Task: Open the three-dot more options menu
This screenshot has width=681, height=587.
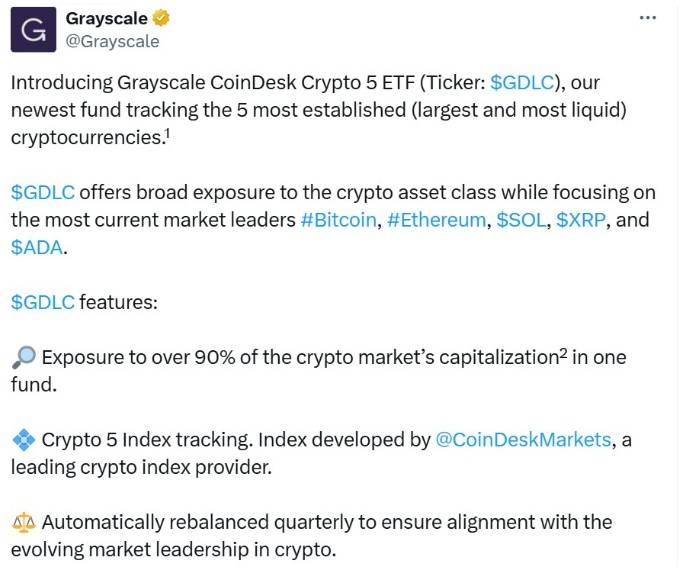Action: click(x=648, y=18)
